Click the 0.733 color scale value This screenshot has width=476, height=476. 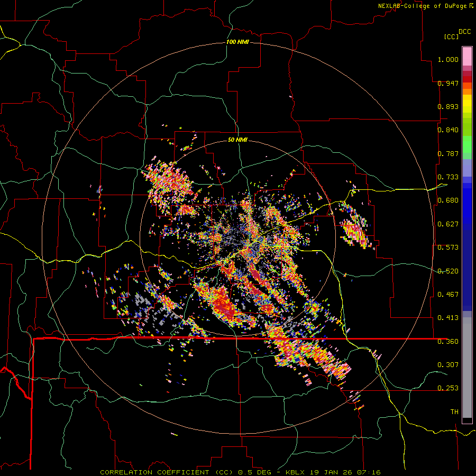tap(448, 177)
